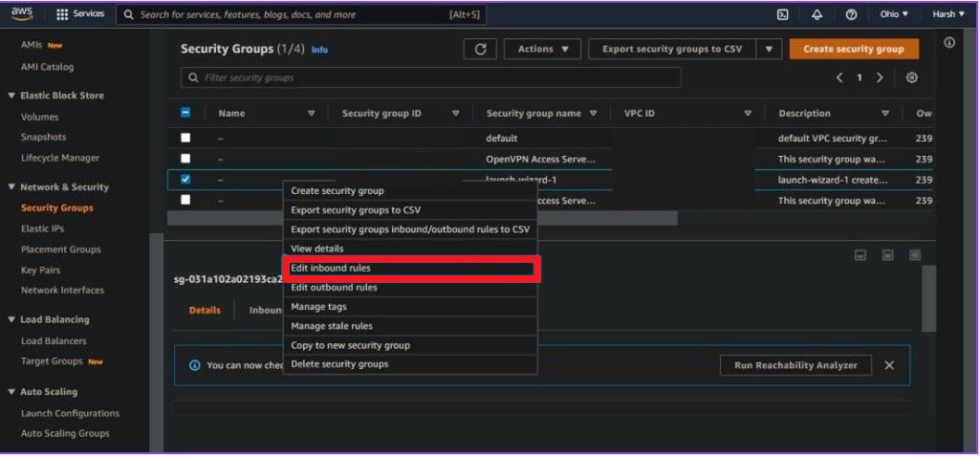This screenshot has height=456, width=980.
Task: Select Edit outbound rules
Action: tap(410, 288)
